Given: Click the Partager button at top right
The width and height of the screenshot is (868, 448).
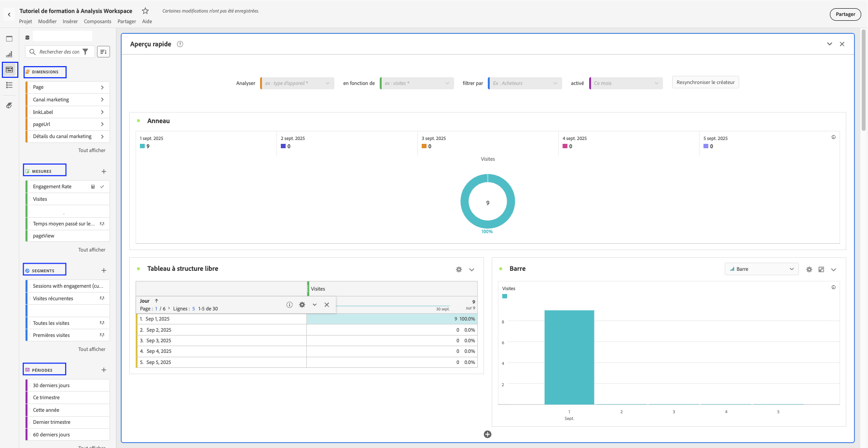Looking at the screenshot, I should [845, 14].
